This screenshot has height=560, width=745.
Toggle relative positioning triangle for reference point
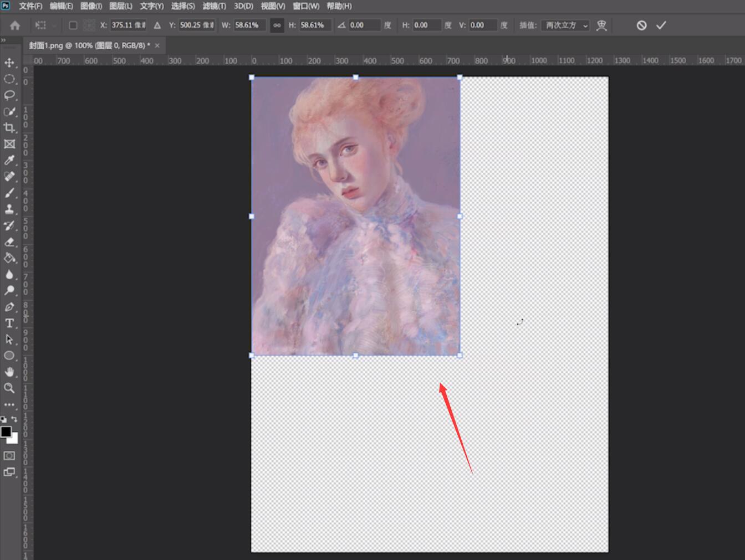click(x=157, y=25)
